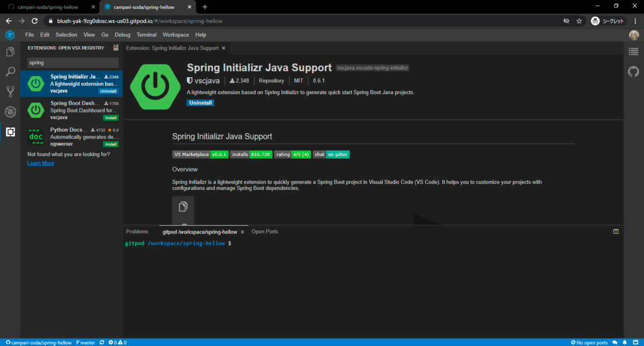Switch to the Open Ports tab

(265, 232)
